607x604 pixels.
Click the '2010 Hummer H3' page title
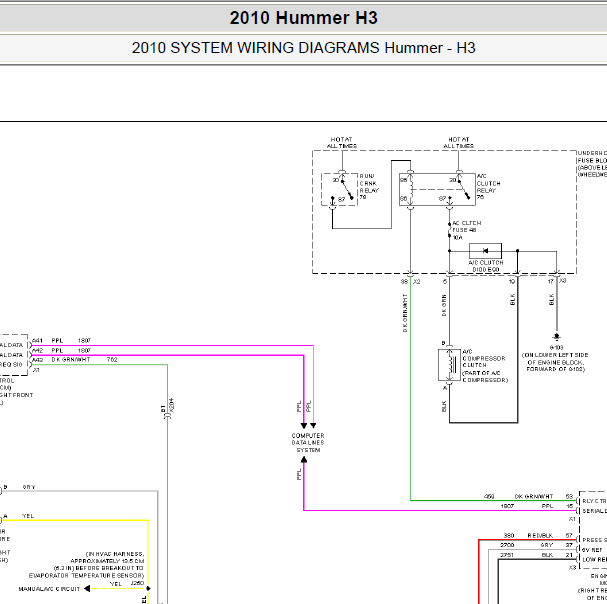(x=304, y=18)
